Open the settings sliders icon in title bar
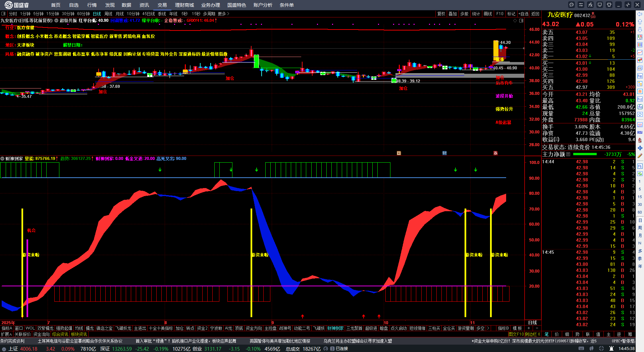 coord(581,5)
